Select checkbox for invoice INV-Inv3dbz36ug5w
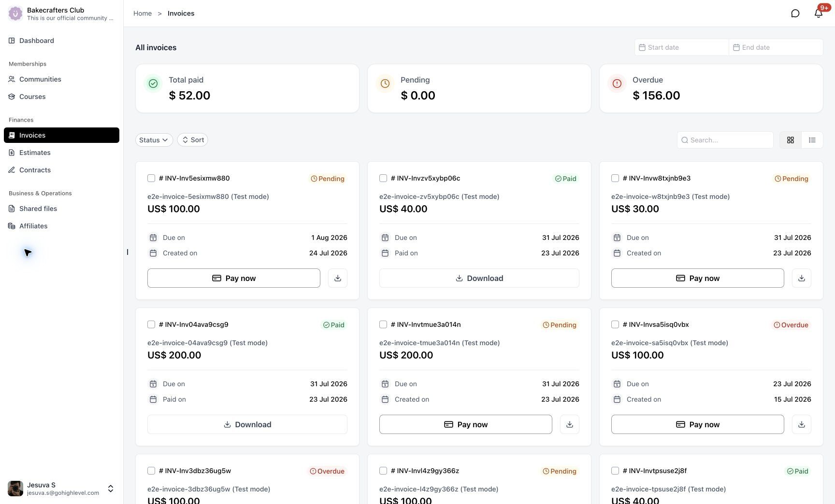 (x=151, y=471)
